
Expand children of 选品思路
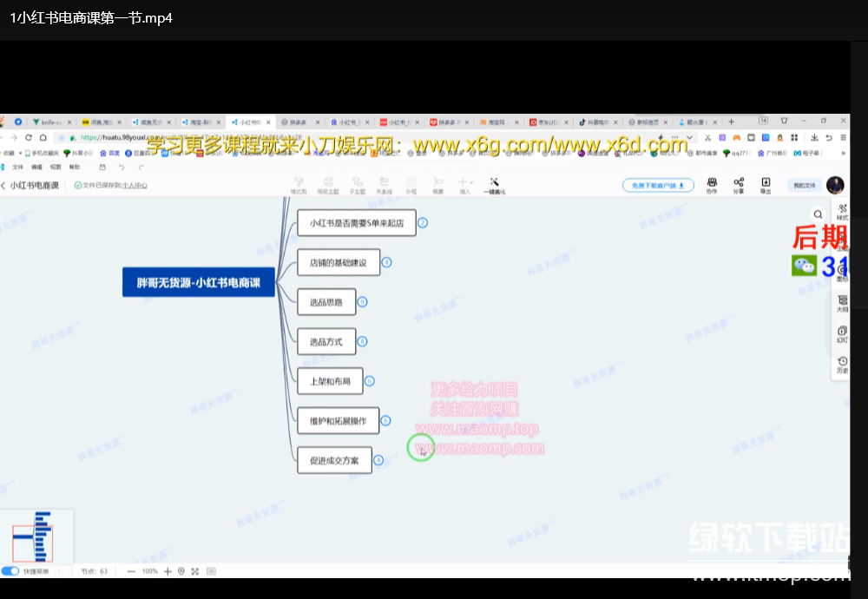coord(362,302)
